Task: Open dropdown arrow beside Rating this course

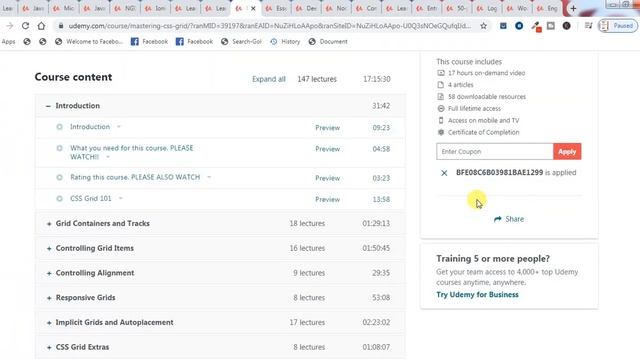Action: point(209,177)
